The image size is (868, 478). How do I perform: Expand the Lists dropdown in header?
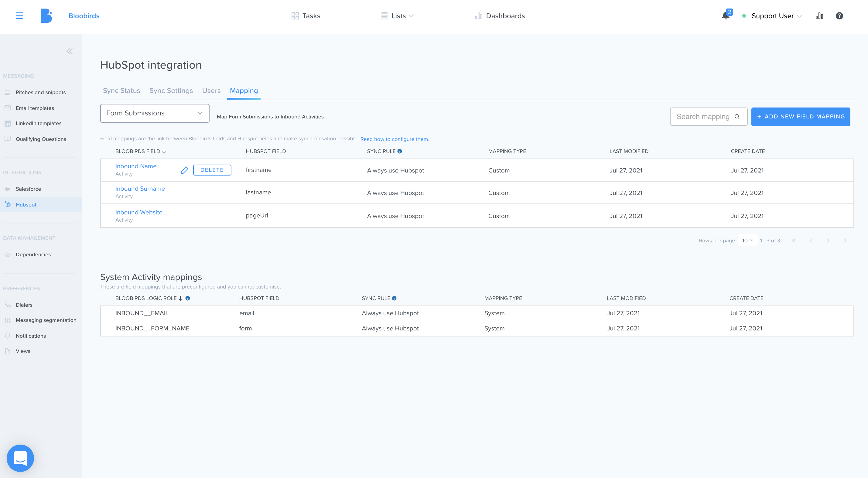tap(398, 16)
